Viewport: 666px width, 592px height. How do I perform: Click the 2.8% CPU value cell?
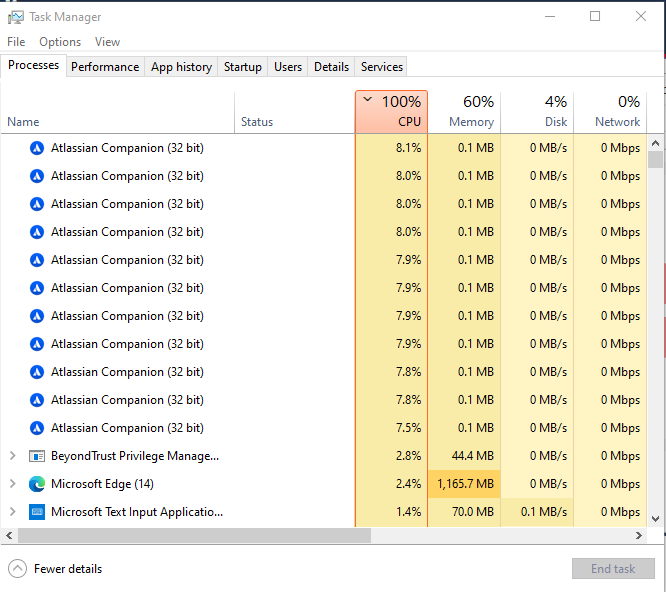coord(391,456)
